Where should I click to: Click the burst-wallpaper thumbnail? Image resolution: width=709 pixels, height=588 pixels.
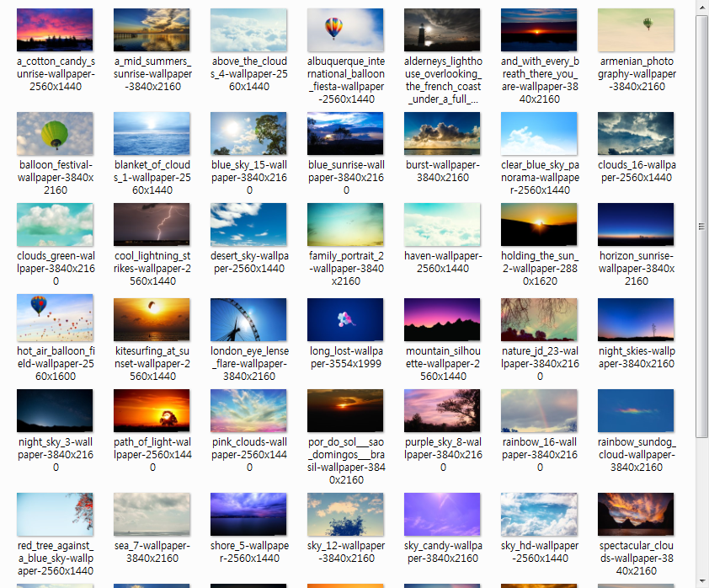pos(442,133)
